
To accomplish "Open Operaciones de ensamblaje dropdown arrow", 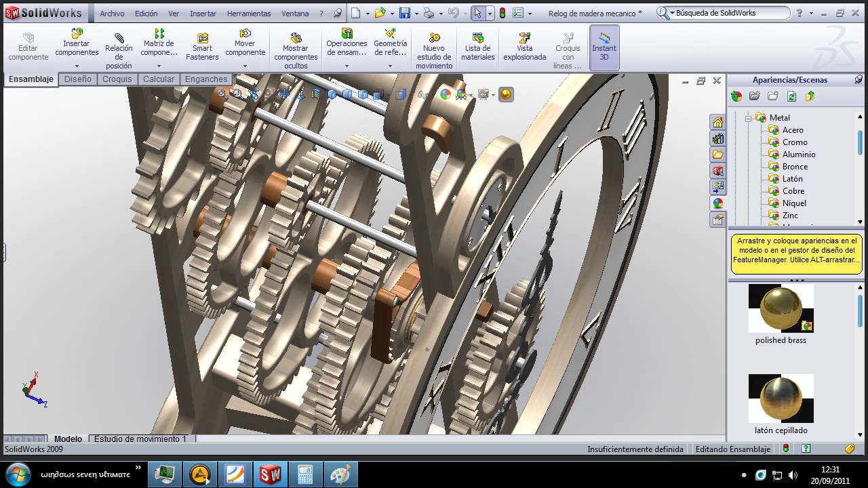I will point(347,66).
